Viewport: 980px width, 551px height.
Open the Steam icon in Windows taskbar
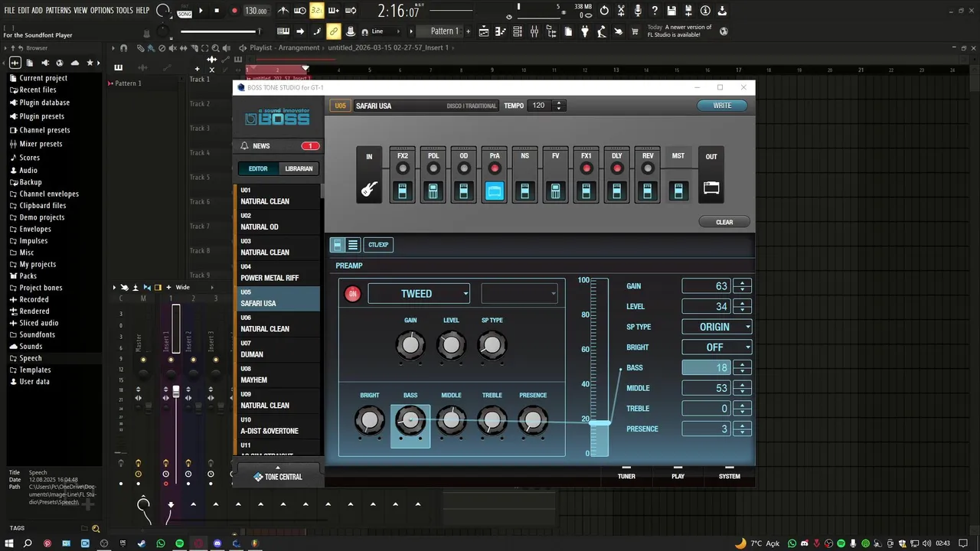pyautogui.click(x=142, y=543)
